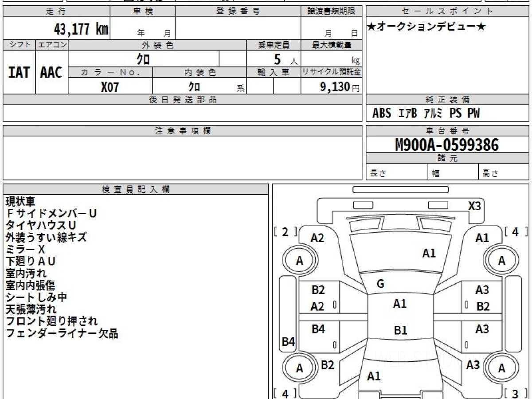Click the [ 3 ] tire tread label
Viewport: 532px width, 399px height.
point(516,393)
